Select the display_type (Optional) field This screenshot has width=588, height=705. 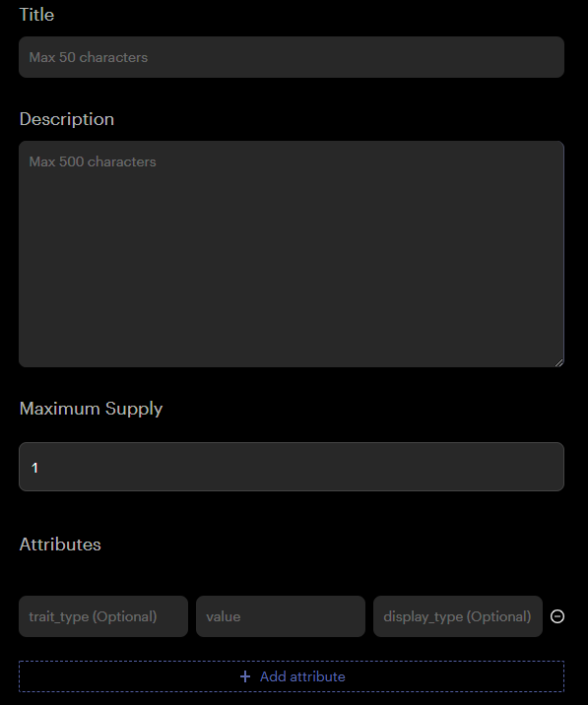[x=458, y=616]
